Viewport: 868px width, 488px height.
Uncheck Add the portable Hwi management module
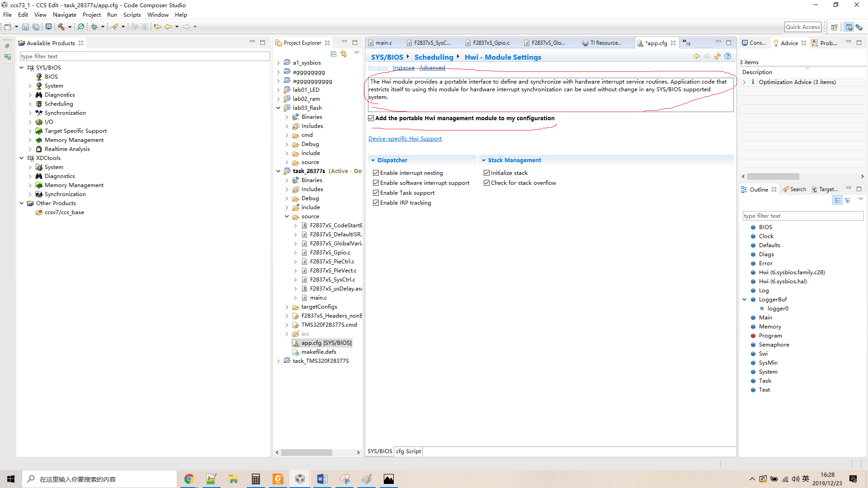click(371, 118)
